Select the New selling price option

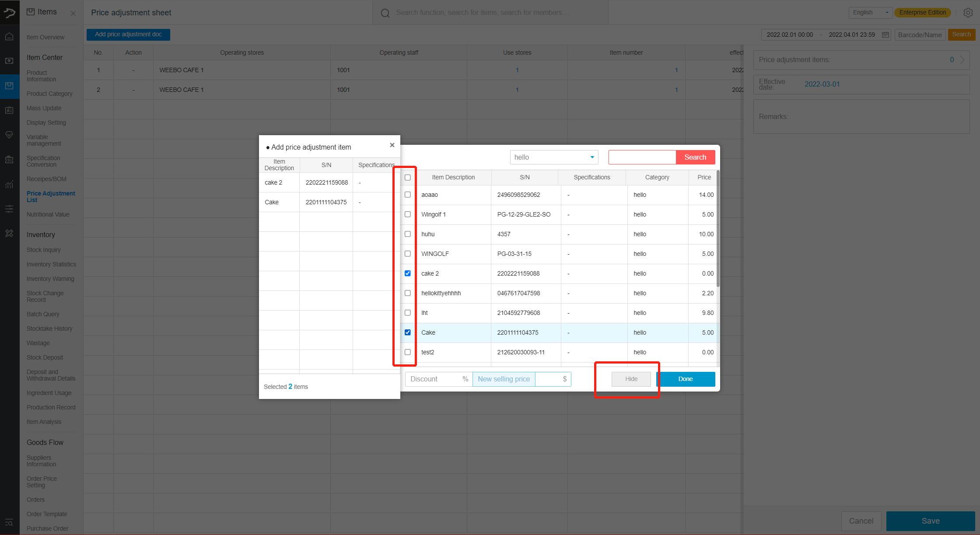click(504, 379)
